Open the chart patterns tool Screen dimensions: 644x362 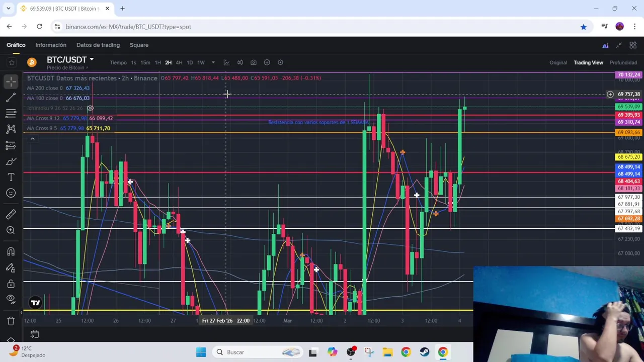[11, 129]
